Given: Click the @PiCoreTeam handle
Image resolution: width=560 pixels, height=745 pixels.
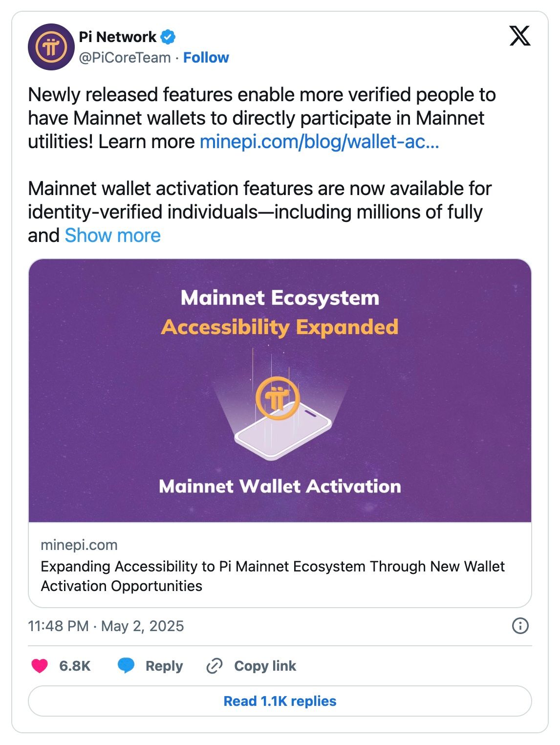Looking at the screenshot, I should click(125, 58).
